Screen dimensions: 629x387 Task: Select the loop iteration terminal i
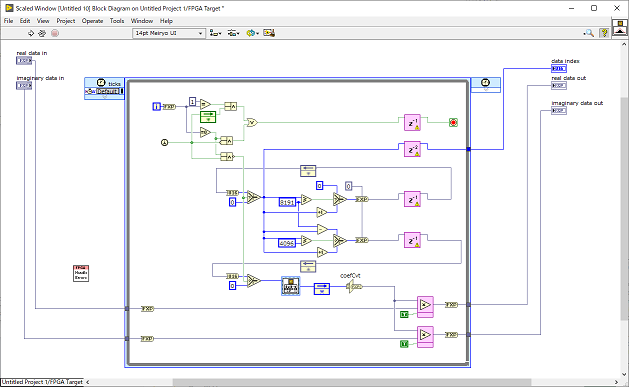156,107
